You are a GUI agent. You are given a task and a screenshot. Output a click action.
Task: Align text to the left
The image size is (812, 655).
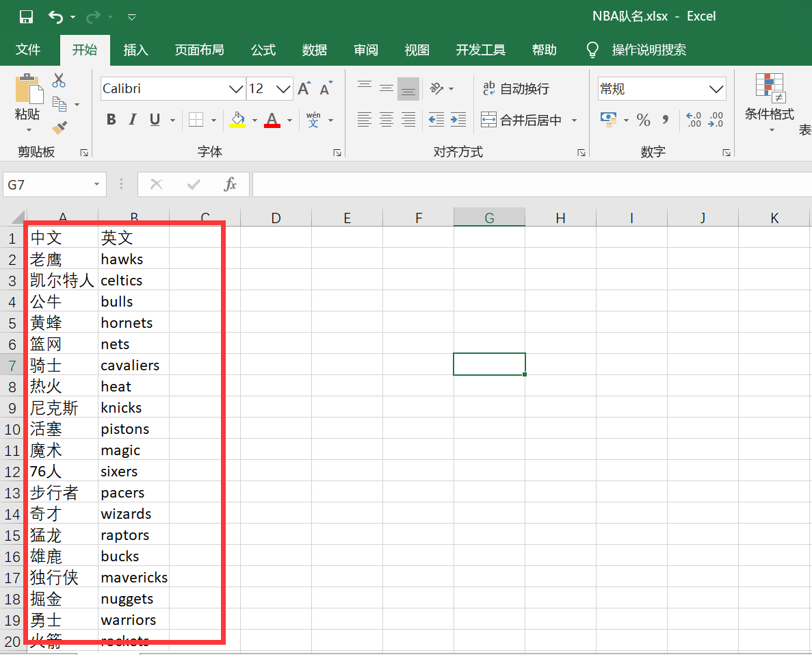click(x=365, y=120)
